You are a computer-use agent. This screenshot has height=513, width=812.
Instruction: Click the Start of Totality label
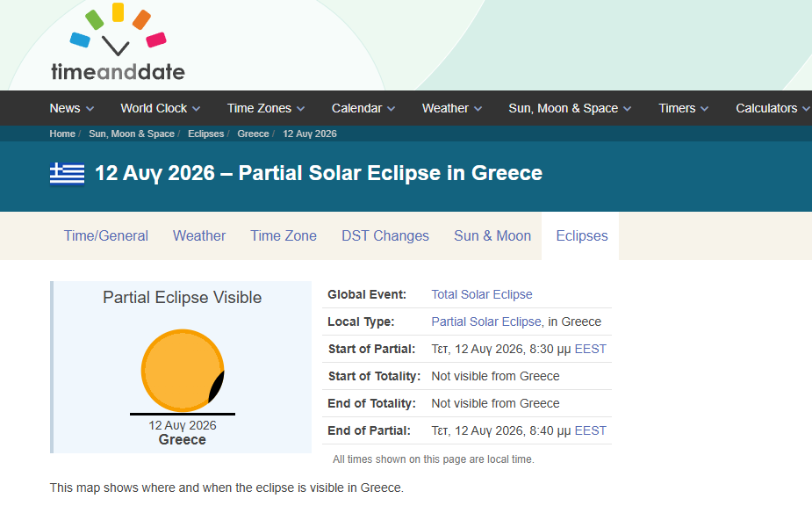coord(374,376)
